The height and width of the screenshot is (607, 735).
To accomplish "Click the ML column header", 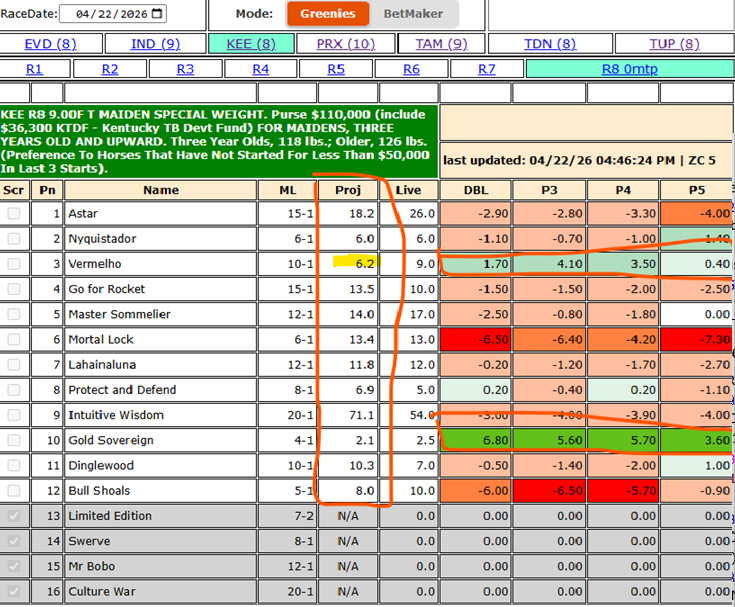I will [x=287, y=190].
